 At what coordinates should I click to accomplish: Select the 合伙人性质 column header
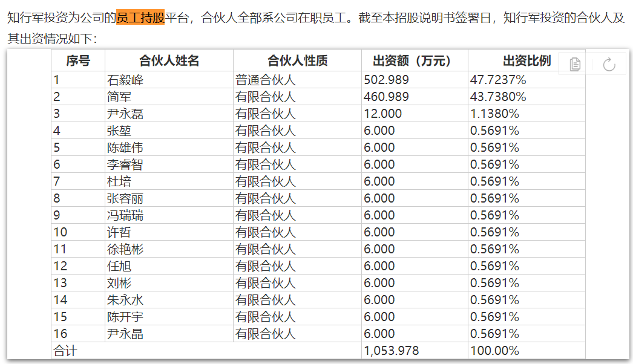(x=298, y=60)
